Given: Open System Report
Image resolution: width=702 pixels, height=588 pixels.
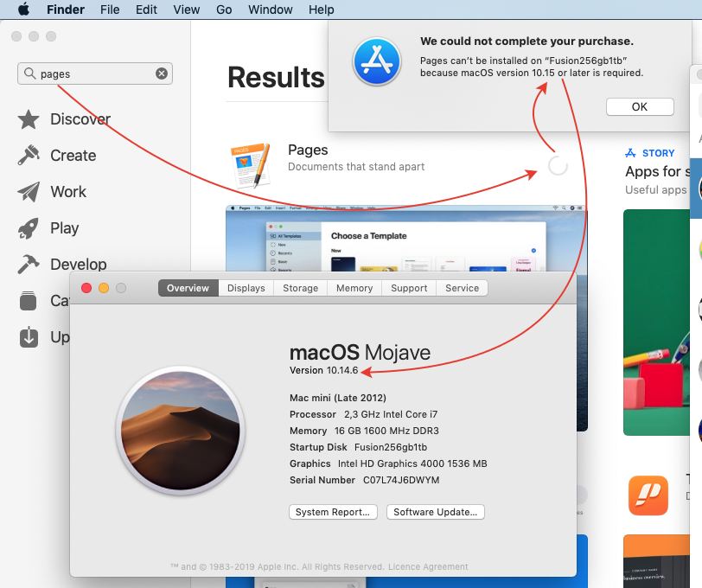Looking at the screenshot, I should pyautogui.click(x=333, y=512).
